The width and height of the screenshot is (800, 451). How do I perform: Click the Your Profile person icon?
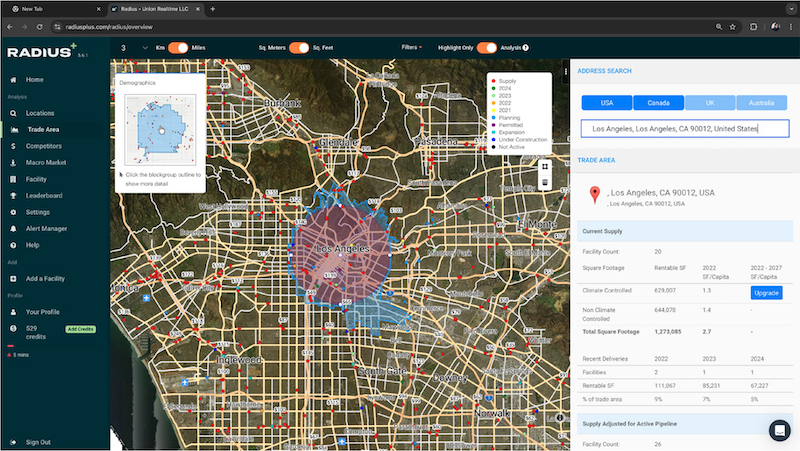click(x=13, y=312)
